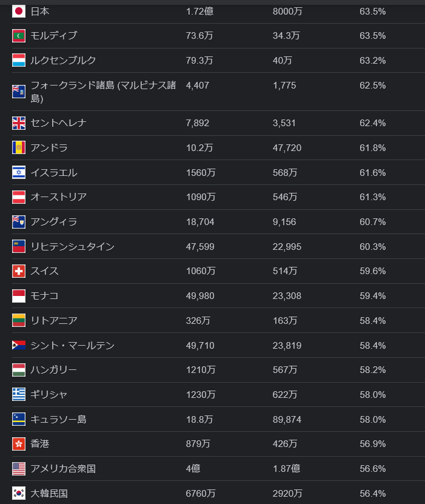Viewport: 425px width, 504px height.
Task: Click the United States flag icon
Action: click(19, 468)
